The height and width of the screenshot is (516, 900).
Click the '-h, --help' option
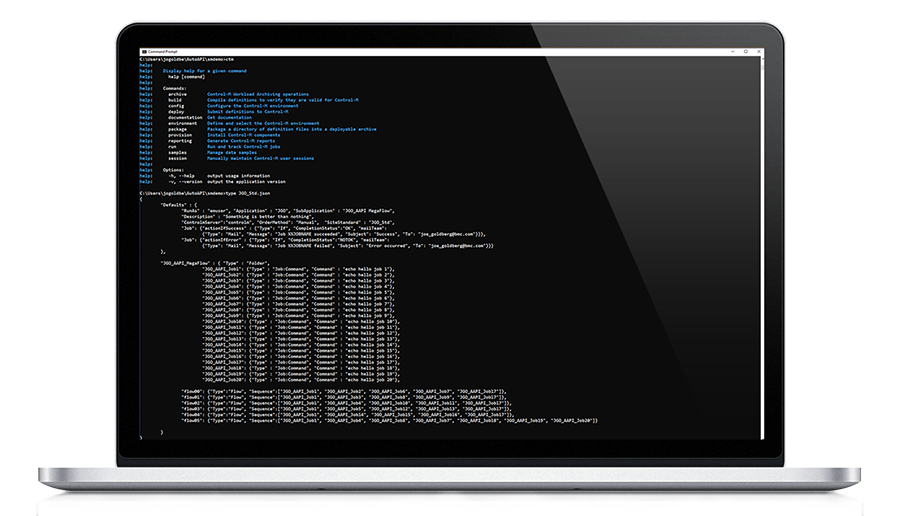[181, 176]
